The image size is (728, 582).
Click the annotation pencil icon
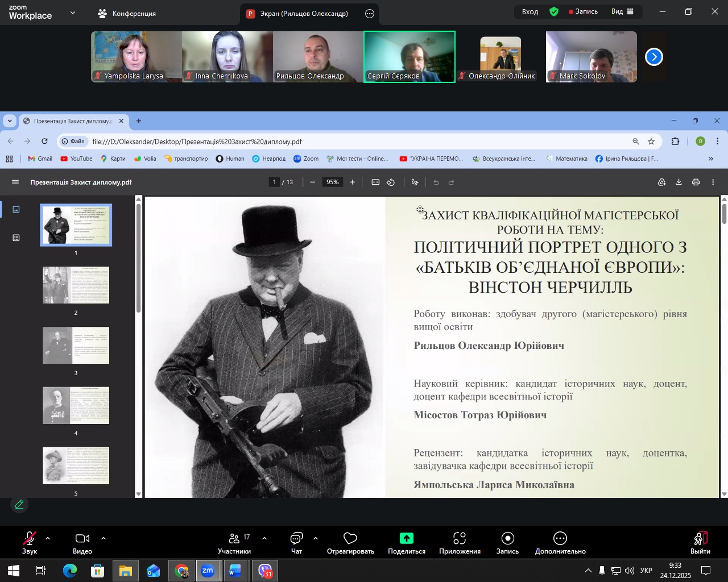(19, 504)
